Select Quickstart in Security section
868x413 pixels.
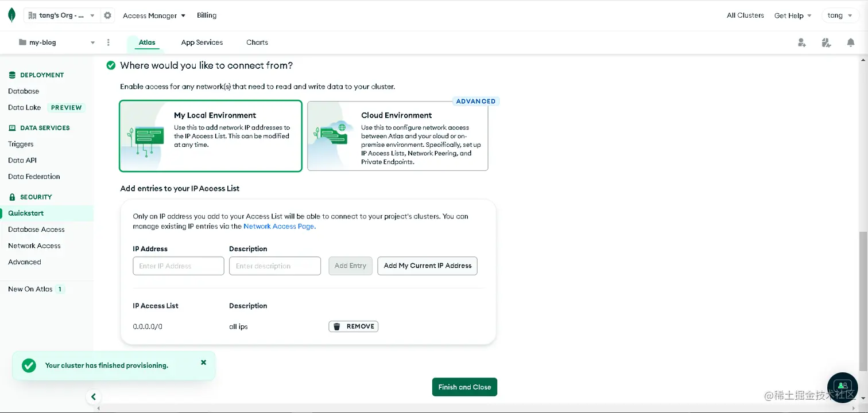[x=46, y=213]
